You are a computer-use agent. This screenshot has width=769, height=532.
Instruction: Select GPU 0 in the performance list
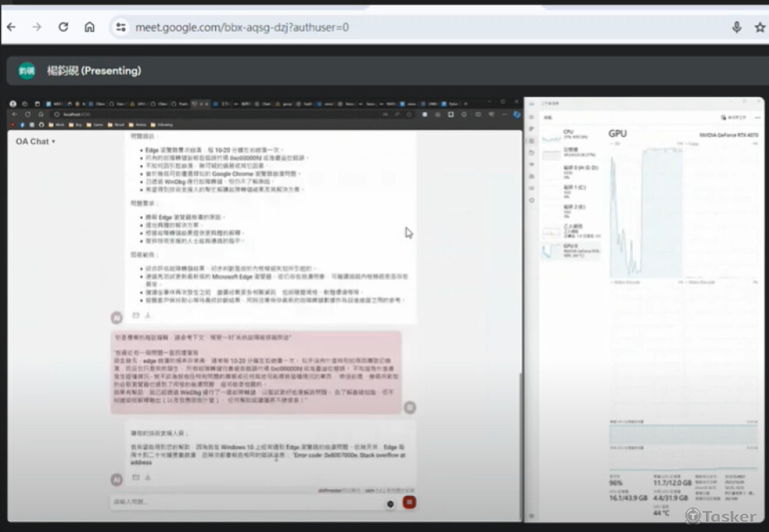click(568, 249)
